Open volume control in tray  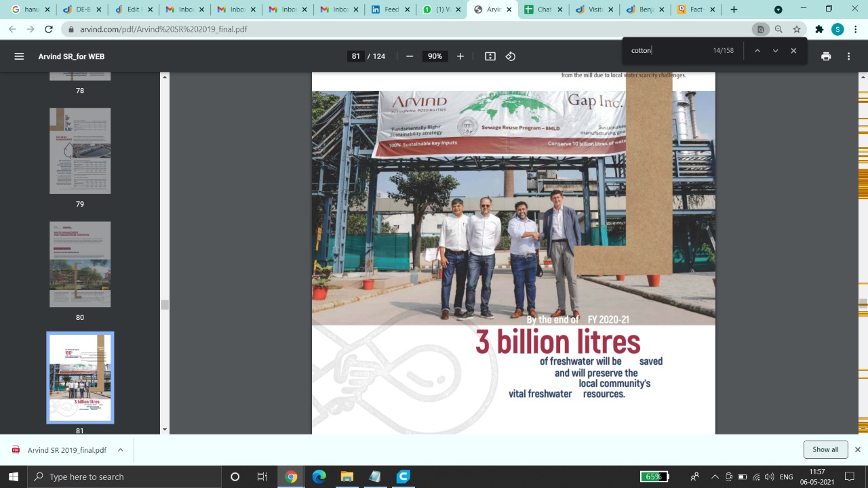point(769,476)
